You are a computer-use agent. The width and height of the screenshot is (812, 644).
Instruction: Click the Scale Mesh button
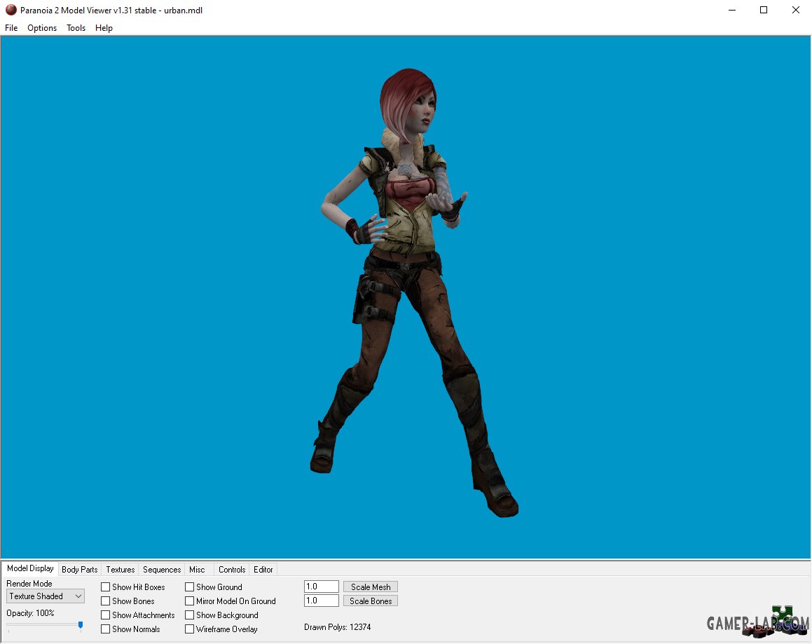click(370, 587)
